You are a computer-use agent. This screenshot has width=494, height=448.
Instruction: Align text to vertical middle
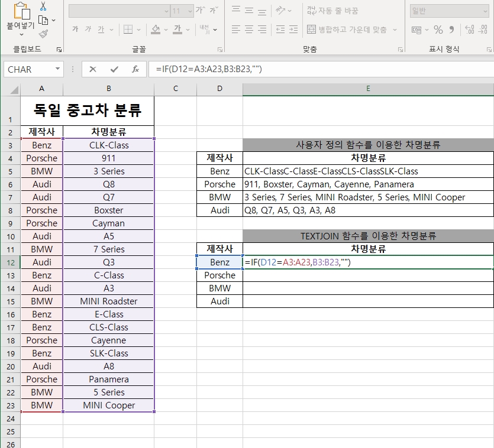coord(249,11)
